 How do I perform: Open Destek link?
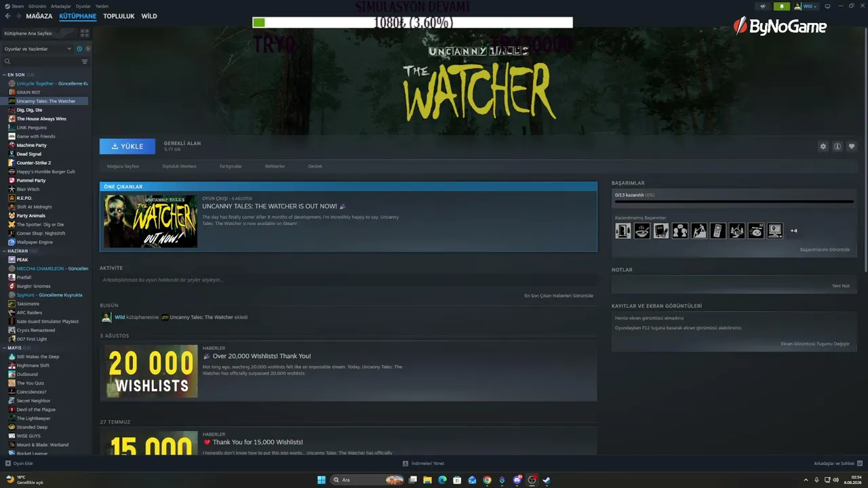tap(315, 166)
